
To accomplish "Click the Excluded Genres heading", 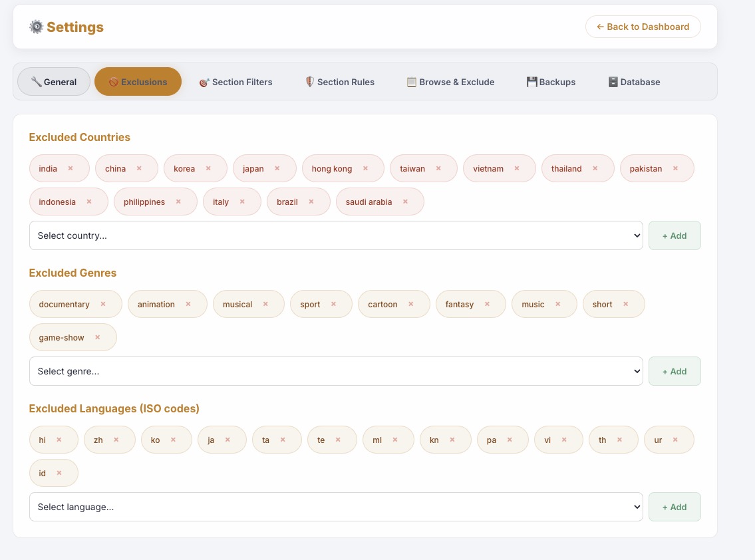I will (73, 273).
